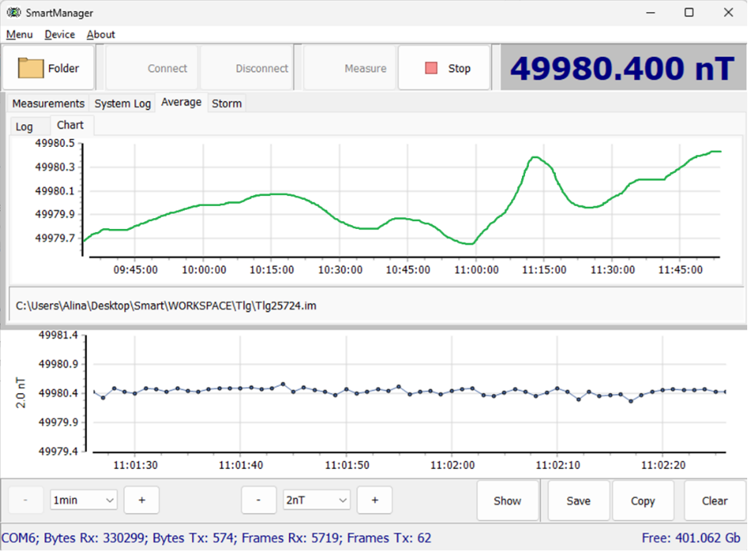Increase nT scale with plus button
The image size is (756, 558).
(374, 500)
